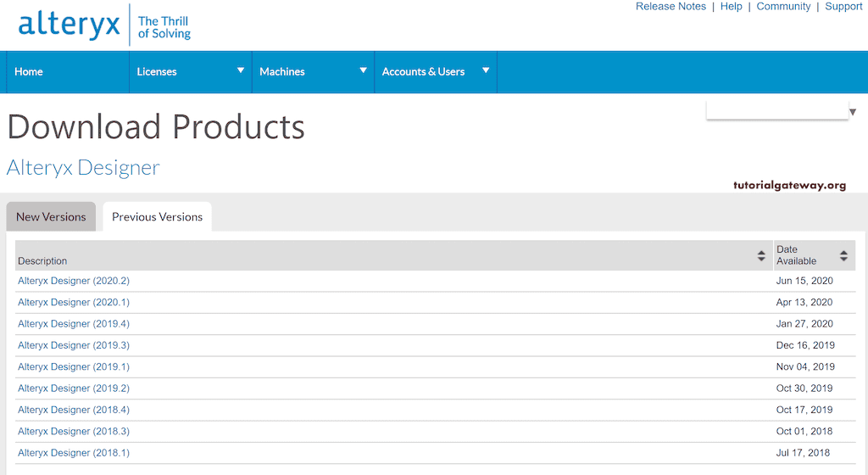Download Alteryx Designer (2019.4)
868x475 pixels.
[x=74, y=324]
